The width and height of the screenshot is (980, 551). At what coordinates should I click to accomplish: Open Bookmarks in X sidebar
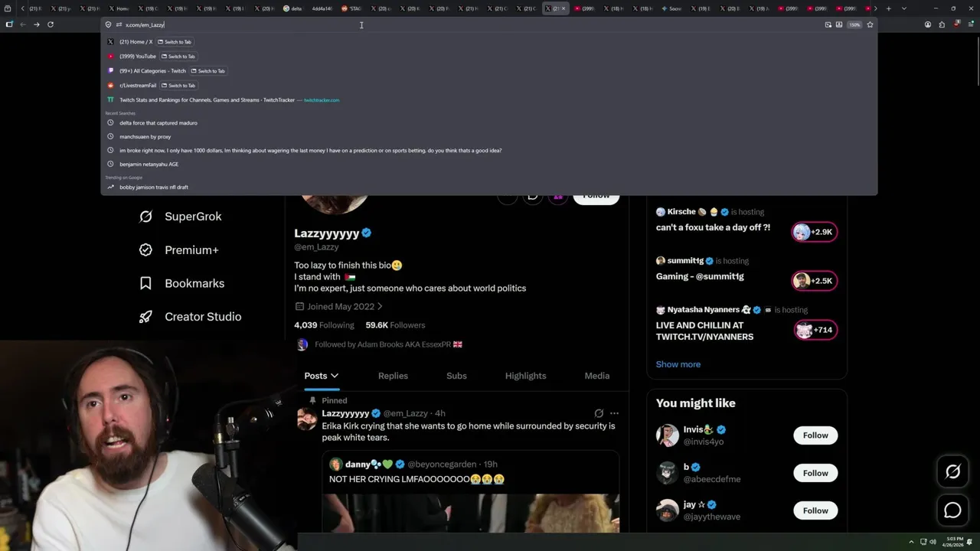coord(182,283)
